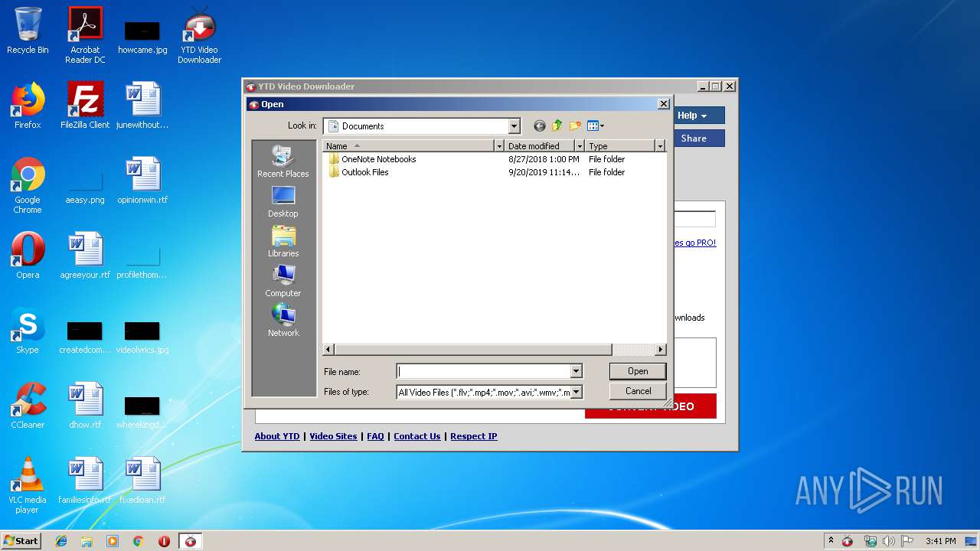Image resolution: width=980 pixels, height=551 pixels.
Task: Open the About YTD link
Action: [277, 436]
